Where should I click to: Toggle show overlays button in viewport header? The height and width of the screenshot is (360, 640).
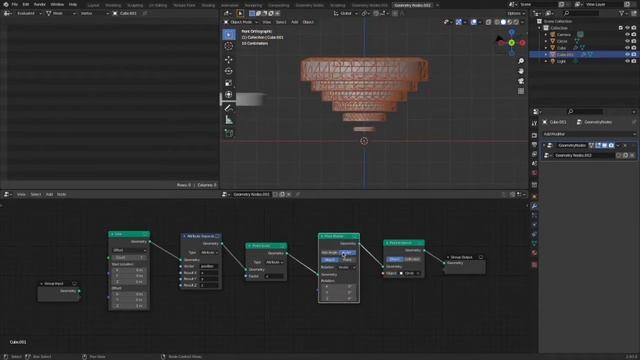[473, 22]
